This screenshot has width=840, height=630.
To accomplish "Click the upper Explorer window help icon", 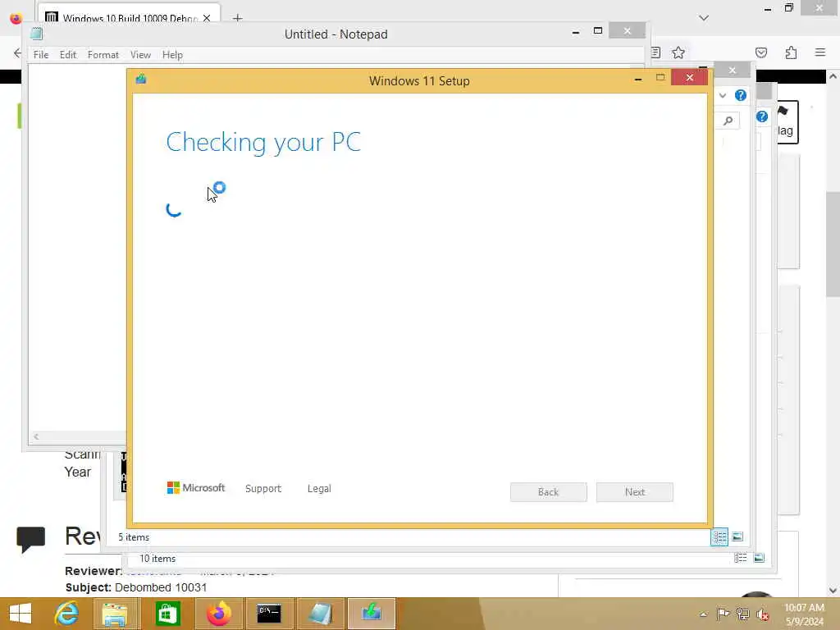I will pyautogui.click(x=741, y=95).
